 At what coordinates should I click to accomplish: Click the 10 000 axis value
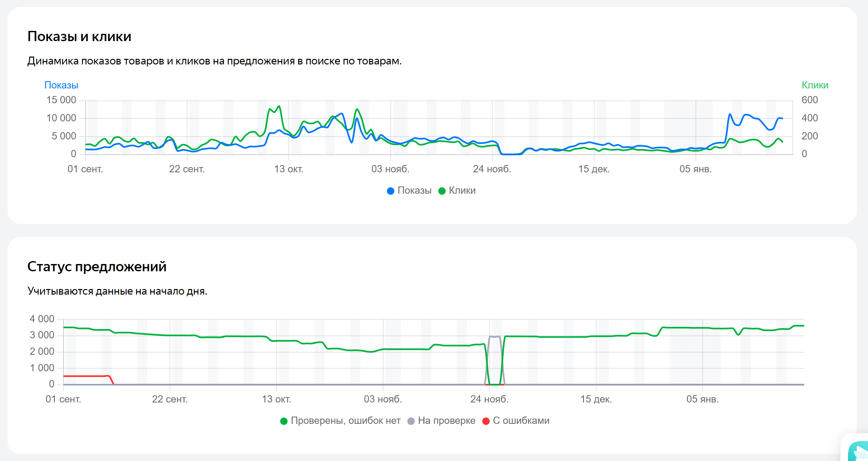(61, 118)
